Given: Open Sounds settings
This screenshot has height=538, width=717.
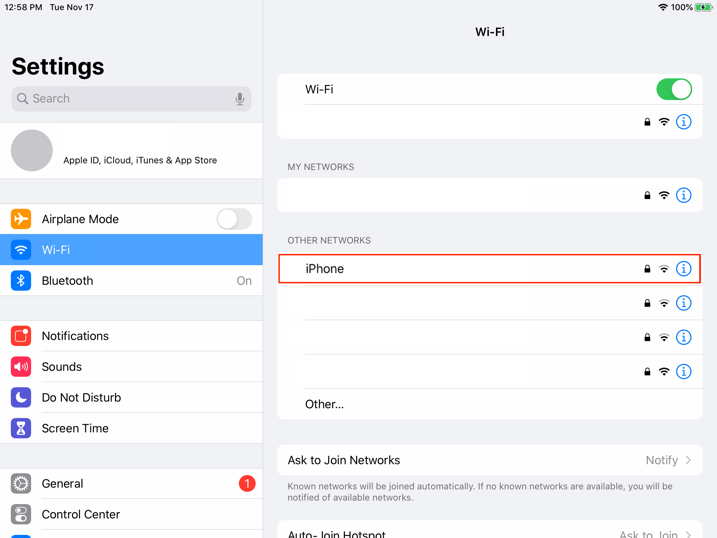Looking at the screenshot, I should click(x=131, y=367).
